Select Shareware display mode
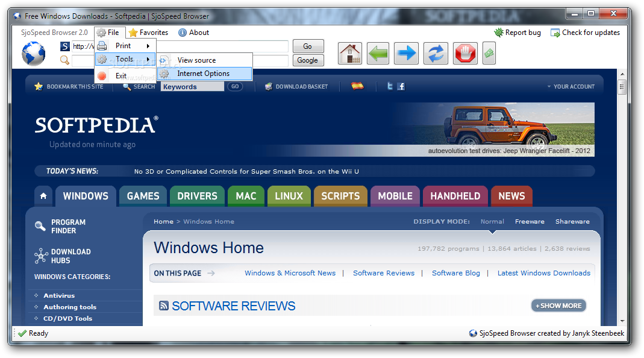 coord(572,222)
